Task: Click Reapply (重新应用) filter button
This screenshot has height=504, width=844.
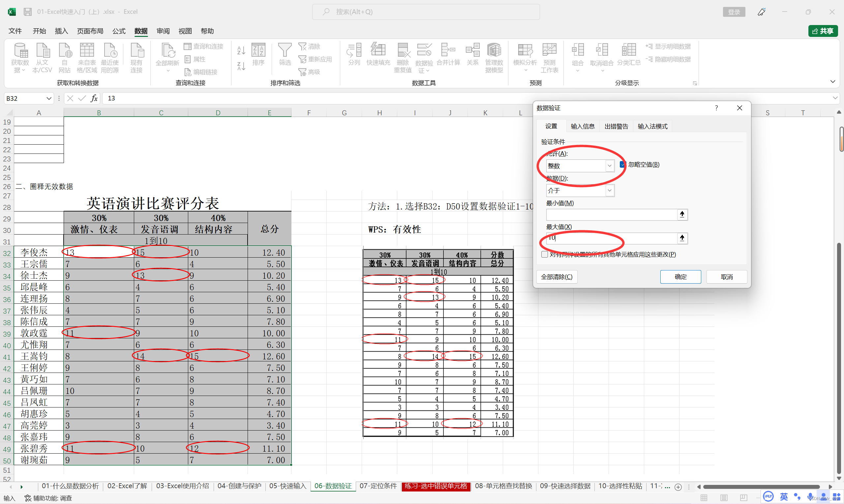Action: click(x=315, y=59)
